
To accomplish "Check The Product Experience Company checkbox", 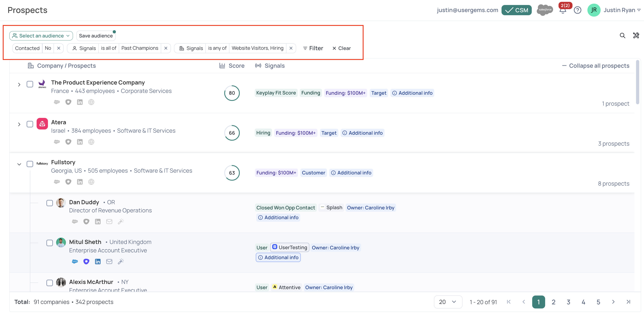I will tap(30, 84).
